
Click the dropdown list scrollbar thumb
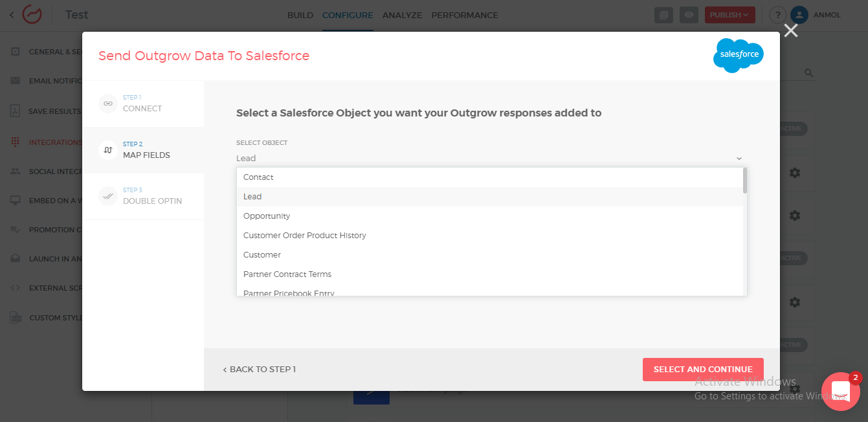click(745, 181)
